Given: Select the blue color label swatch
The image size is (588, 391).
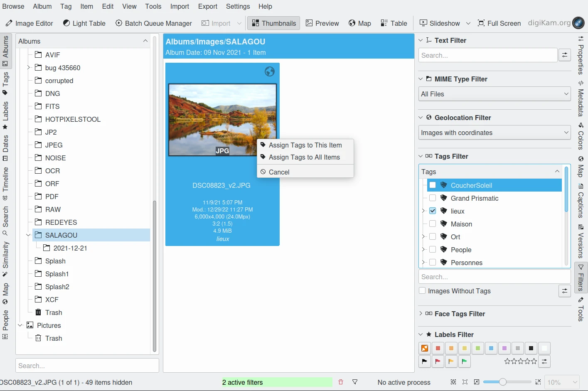Looking at the screenshot, I should [x=491, y=348].
